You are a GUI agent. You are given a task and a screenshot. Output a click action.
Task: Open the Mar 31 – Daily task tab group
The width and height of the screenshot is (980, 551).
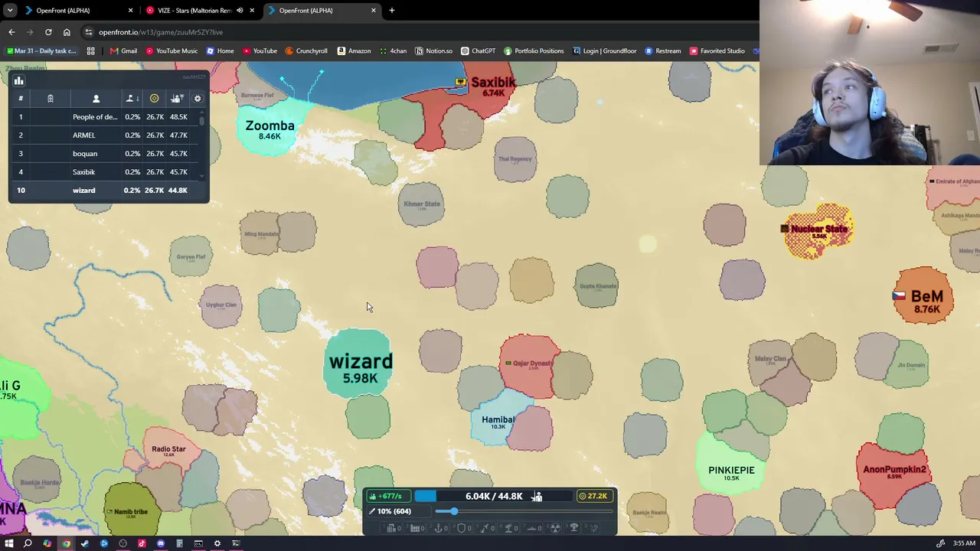tap(41, 51)
